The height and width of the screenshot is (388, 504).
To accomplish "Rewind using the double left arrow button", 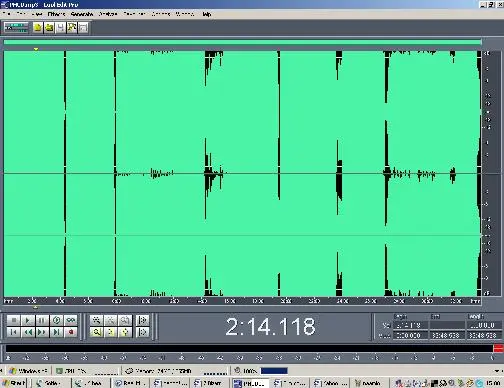I will coord(28,332).
